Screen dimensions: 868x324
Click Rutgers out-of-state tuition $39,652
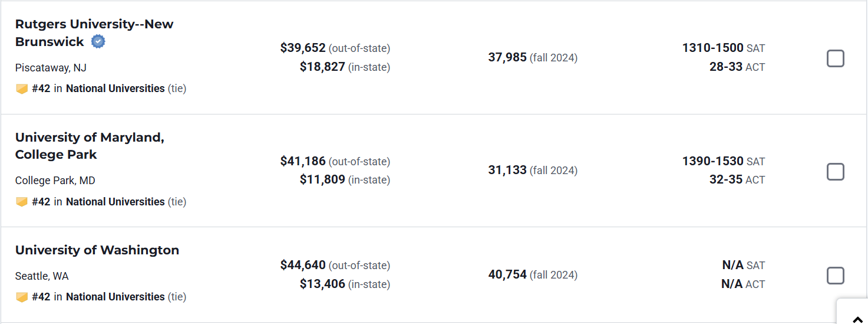point(303,48)
